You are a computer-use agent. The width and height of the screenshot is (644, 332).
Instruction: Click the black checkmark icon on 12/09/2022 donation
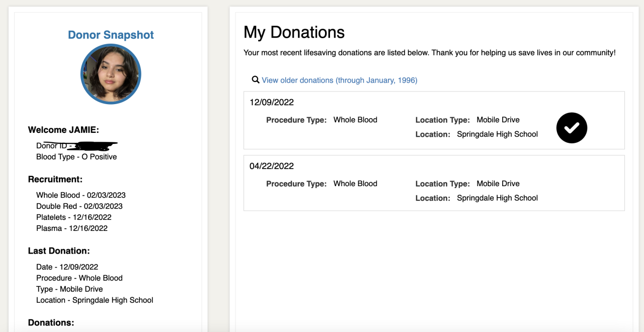572,128
